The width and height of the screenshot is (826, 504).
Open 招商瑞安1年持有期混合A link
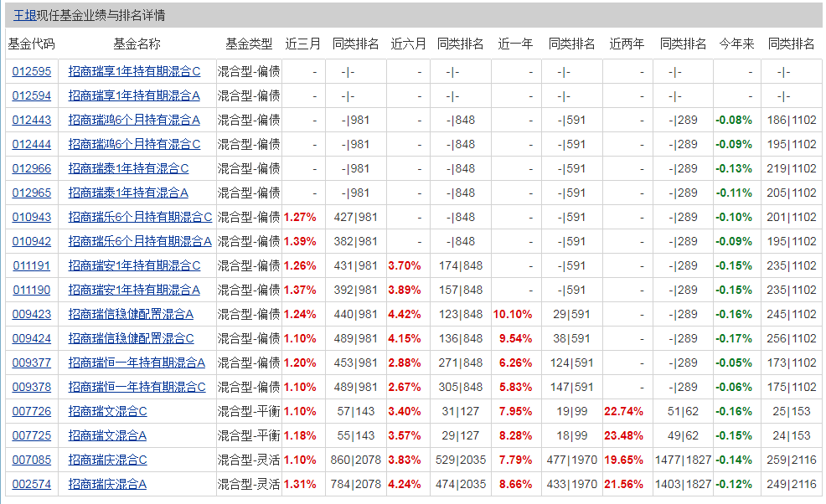click(x=134, y=291)
